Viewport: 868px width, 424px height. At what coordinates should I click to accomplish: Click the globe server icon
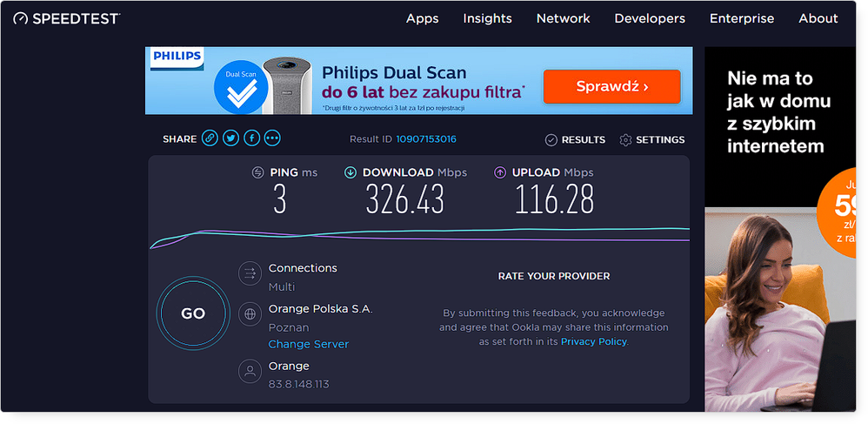click(x=250, y=313)
